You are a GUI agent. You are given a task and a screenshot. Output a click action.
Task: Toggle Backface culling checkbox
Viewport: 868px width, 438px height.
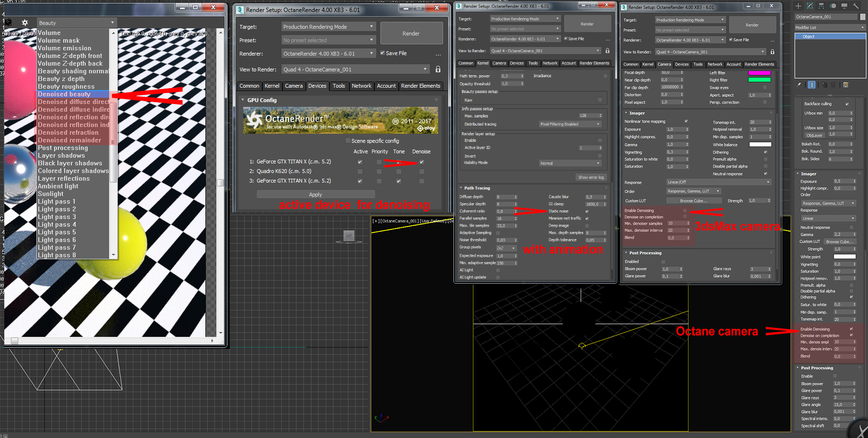coord(847,104)
